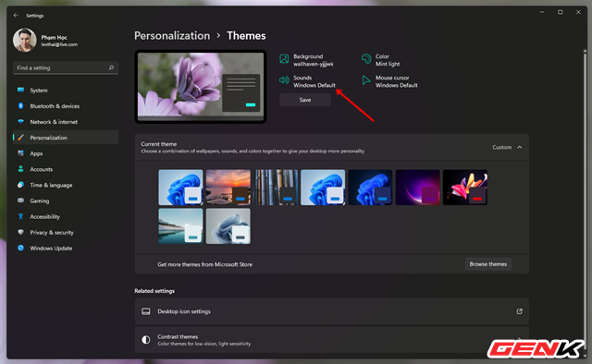
Task: Select the lake landscape theme
Action: pos(180,226)
